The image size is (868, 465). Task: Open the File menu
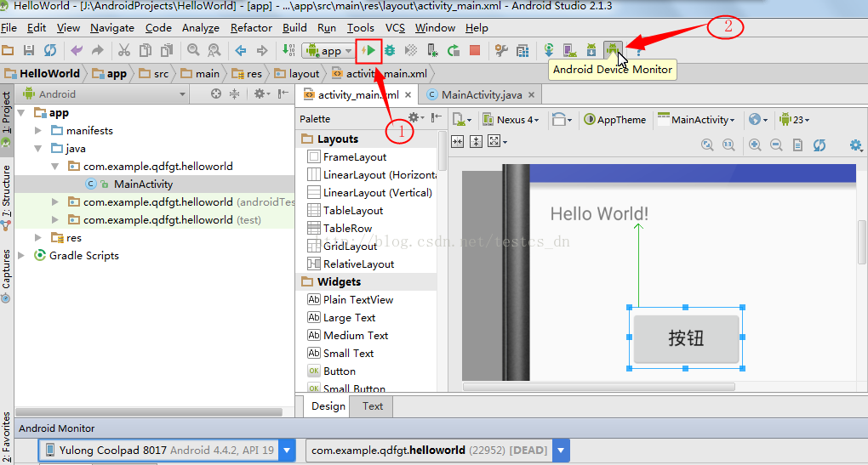click(9, 28)
